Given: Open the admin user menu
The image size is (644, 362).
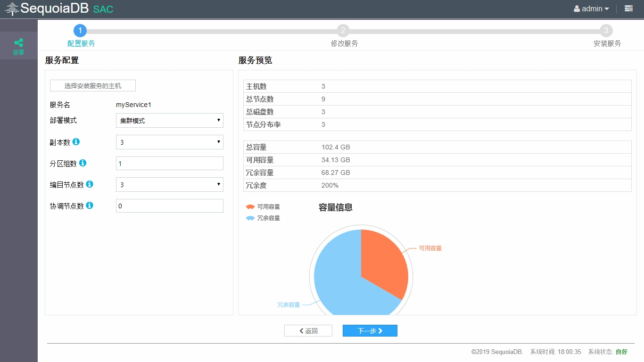Looking at the screenshot, I should point(591,8).
